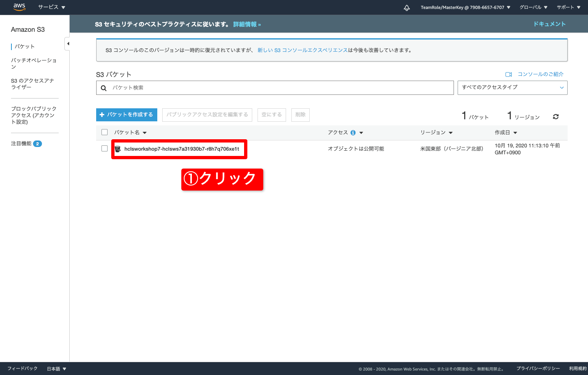Click the video camera icon by コンソールのご紹介
The width and height of the screenshot is (588, 375).
[509, 75]
